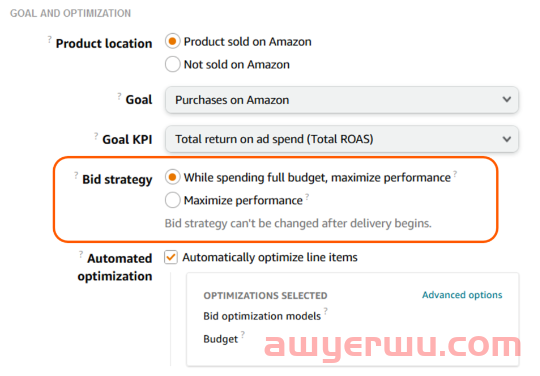Open the help icon beside Bid strategy
The height and width of the screenshot is (376, 540).
coord(76,176)
